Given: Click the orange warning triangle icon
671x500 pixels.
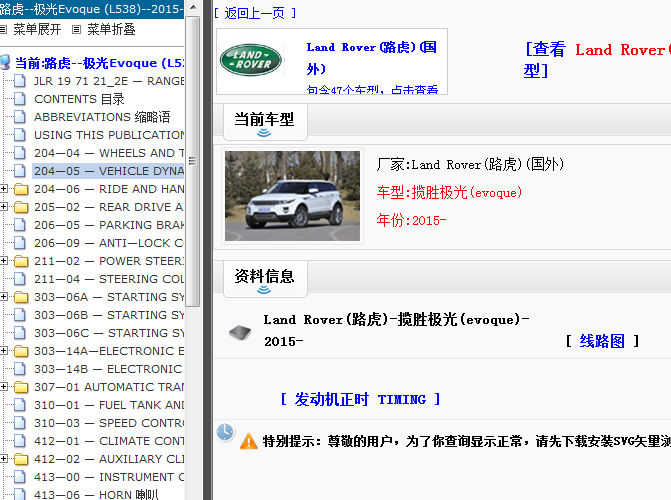Looking at the screenshot, I should (249, 441).
